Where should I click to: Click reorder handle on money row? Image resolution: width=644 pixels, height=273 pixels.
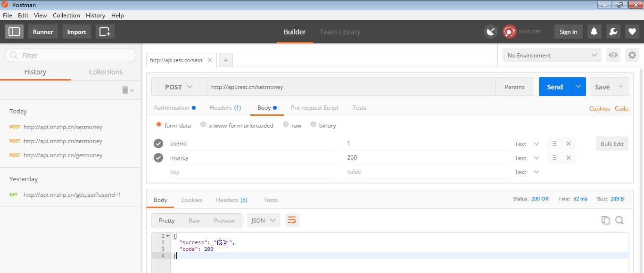pos(554,158)
